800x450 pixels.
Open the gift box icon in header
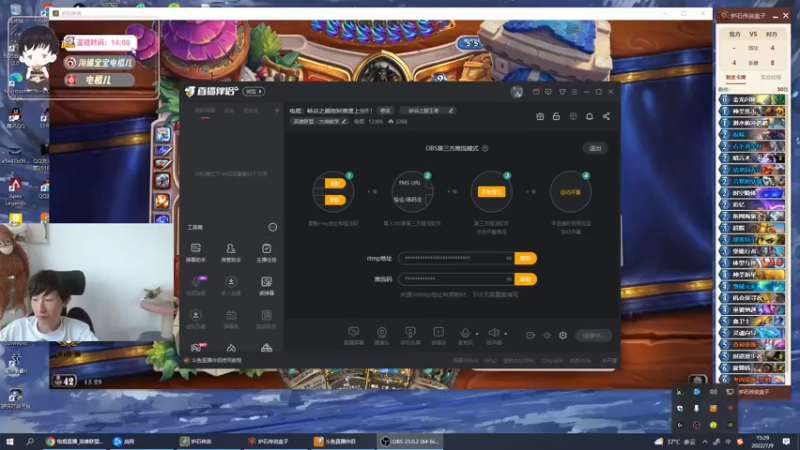tap(540, 116)
